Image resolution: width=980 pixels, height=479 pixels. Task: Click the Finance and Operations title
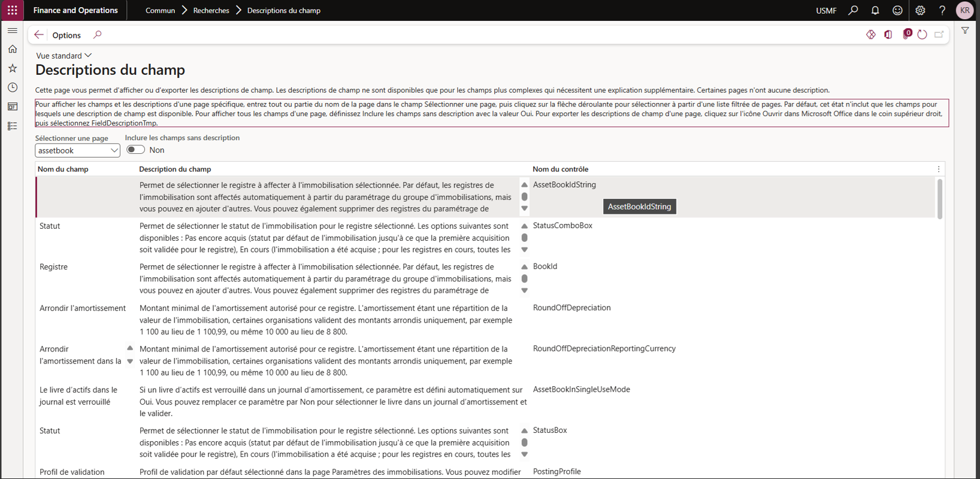75,10
